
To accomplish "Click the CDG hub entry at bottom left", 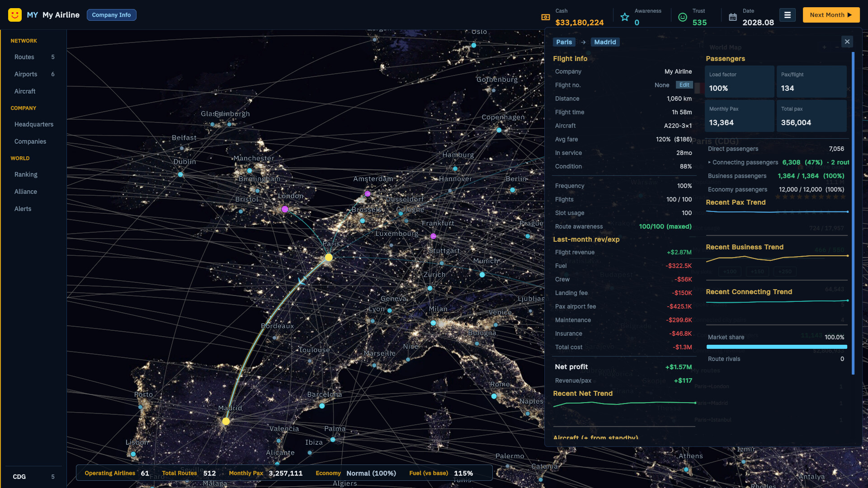I will pos(34,477).
